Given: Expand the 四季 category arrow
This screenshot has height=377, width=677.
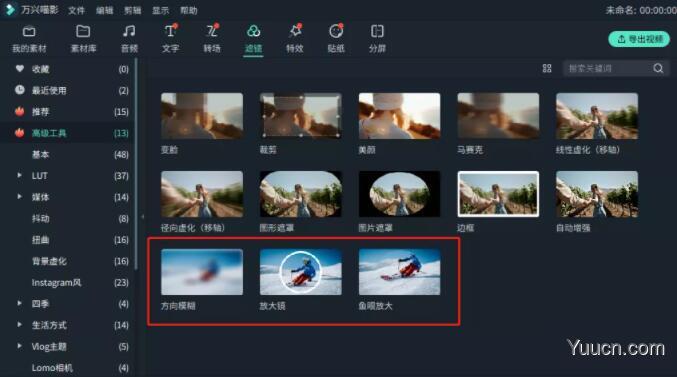Looking at the screenshot, I should click(19, 304).
